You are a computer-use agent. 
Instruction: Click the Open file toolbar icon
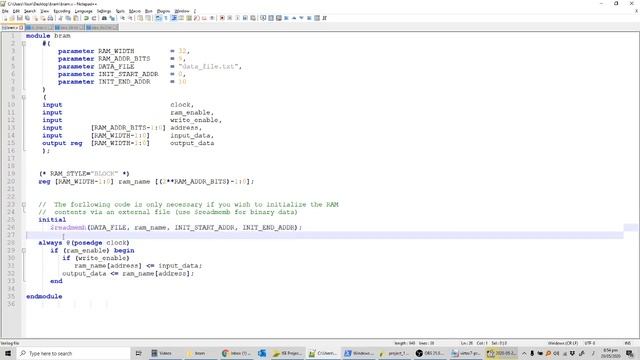click(x=12, y=18)
